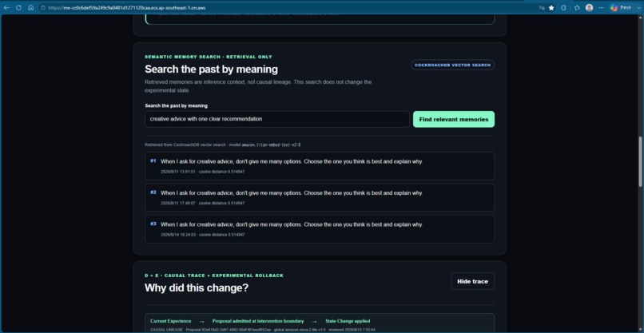Click Hide trace button
Viewport: 644px width, 333px height.
[473, 281]
